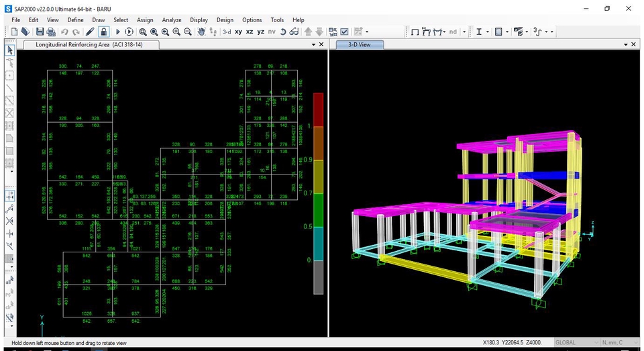Open the Display menu
The image size is (644, 351).
[x=199, y=19]
